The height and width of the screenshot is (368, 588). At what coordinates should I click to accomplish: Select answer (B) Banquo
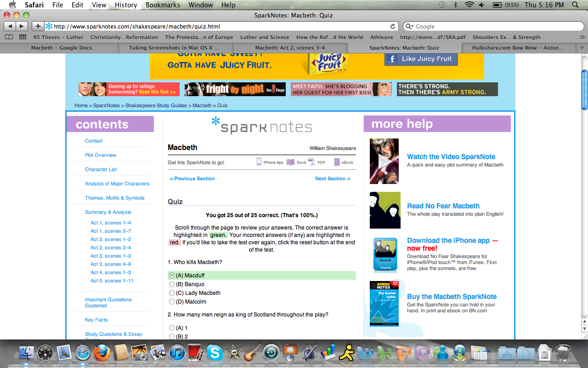[x=171, y=284]
